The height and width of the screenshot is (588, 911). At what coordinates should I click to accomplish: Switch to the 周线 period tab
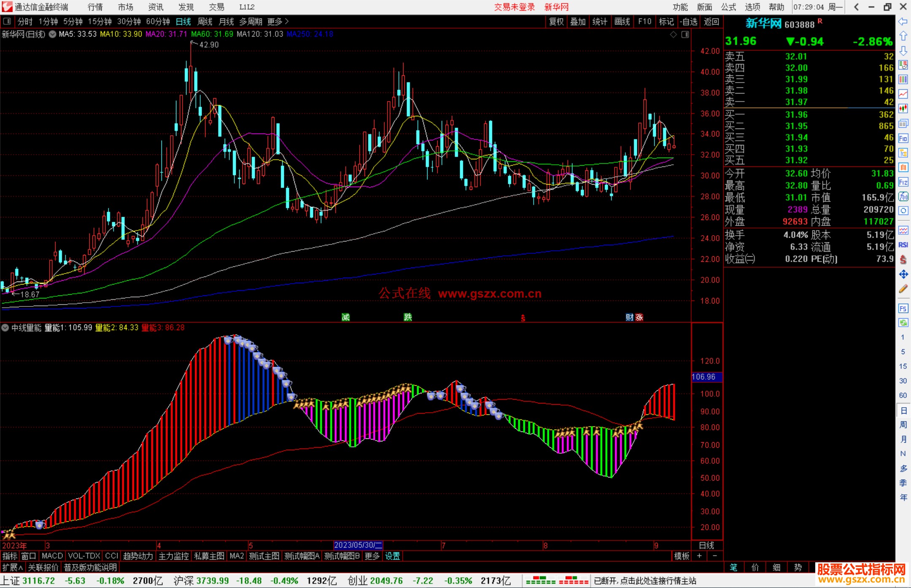(205, 21)
